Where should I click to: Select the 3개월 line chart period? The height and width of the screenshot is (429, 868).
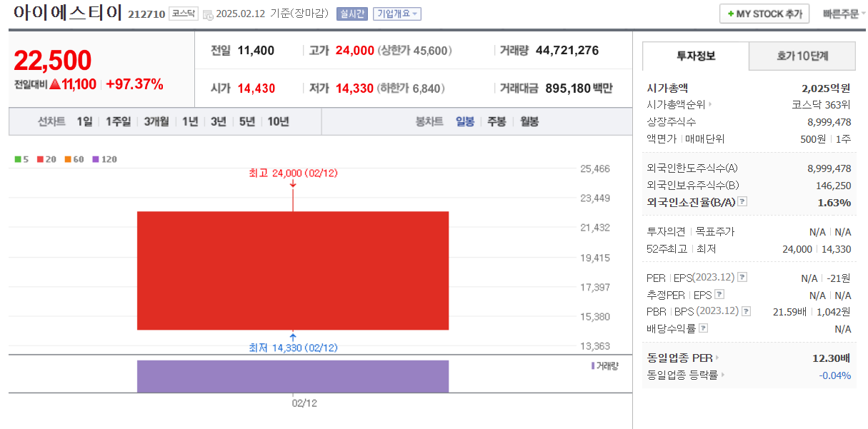[156, 121]
